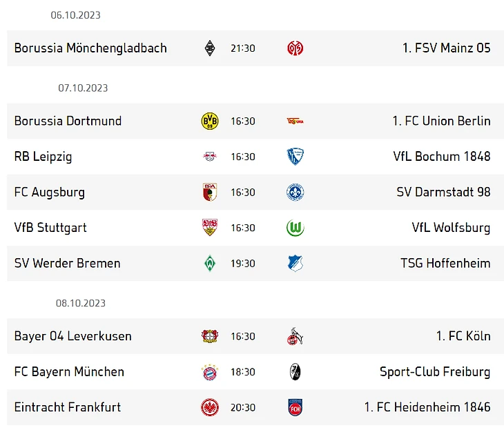Click the Union Berlin red logo
The width and height of the screenshot is (504, 439).
click(x=295, y=121)
